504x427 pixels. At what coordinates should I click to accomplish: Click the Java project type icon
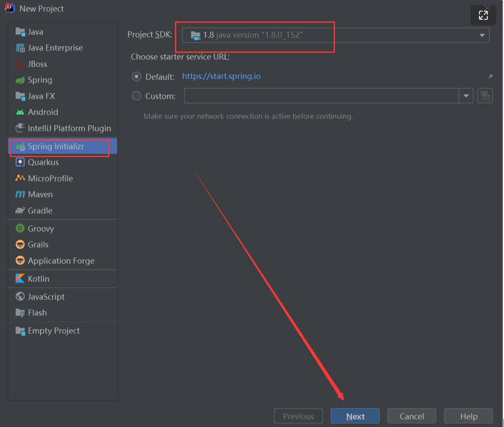point(20,32)
